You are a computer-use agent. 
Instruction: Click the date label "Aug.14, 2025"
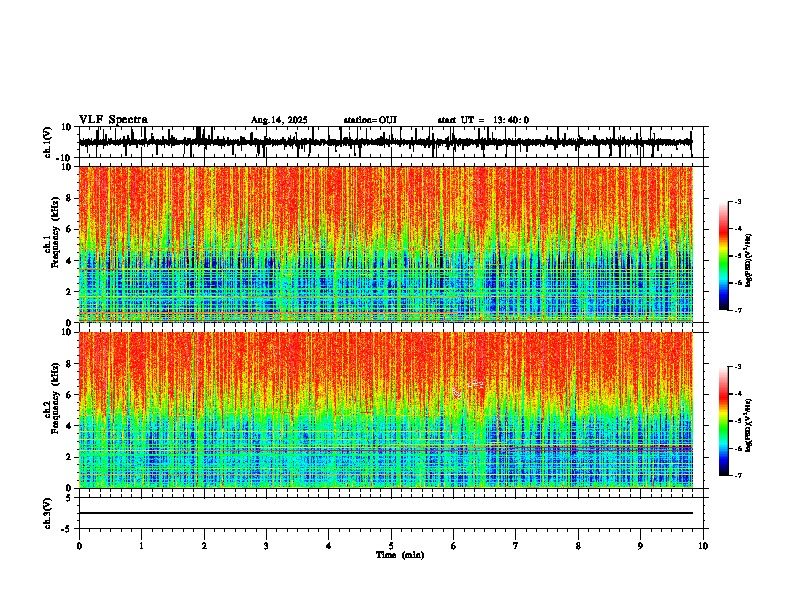click(279, 120)
